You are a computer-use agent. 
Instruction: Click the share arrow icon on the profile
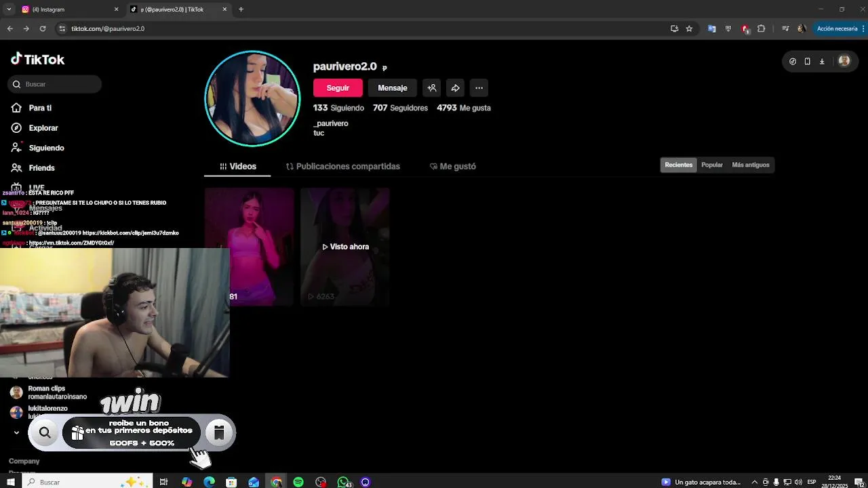point(456,88)
